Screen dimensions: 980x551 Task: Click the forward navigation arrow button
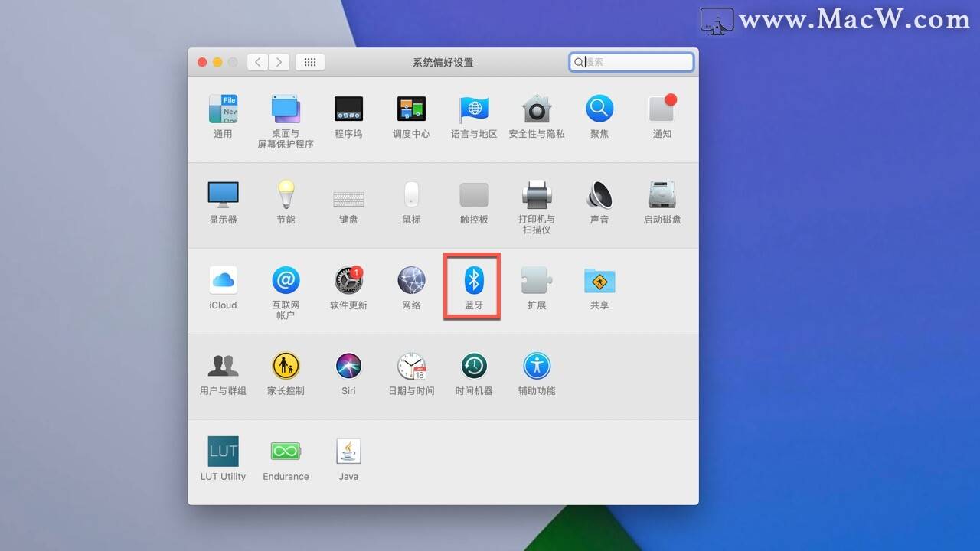(279, 62)
